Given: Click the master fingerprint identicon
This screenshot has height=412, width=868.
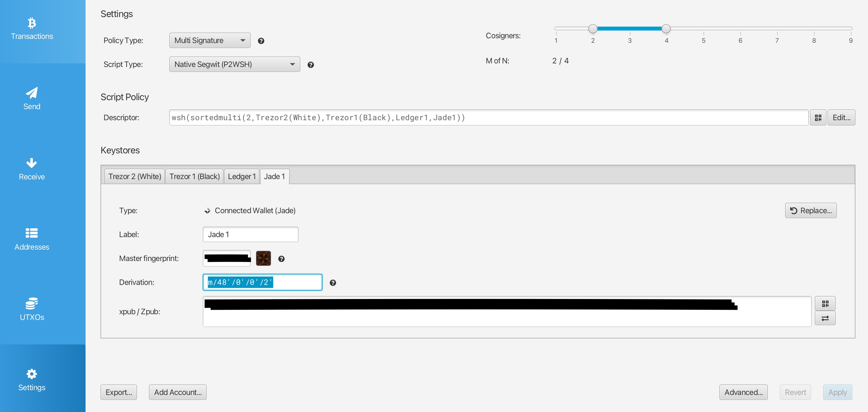Looking at the screenshot, I should point(264,258).
